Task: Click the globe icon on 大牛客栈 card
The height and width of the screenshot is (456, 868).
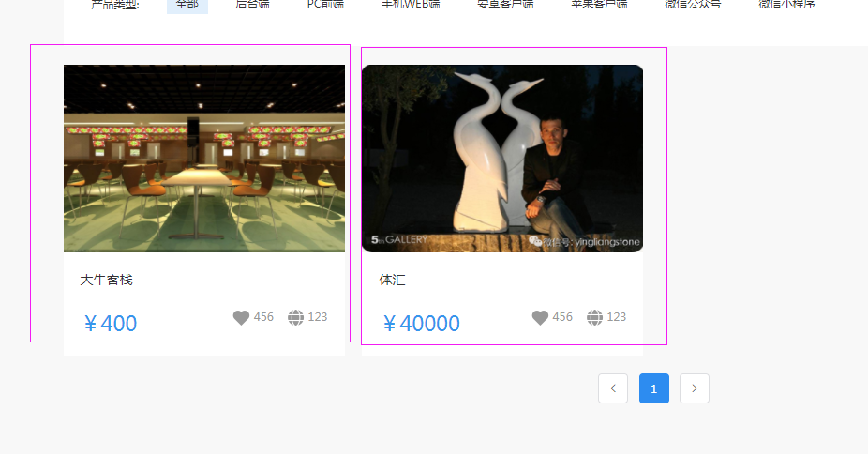Action: click(295, 317)
